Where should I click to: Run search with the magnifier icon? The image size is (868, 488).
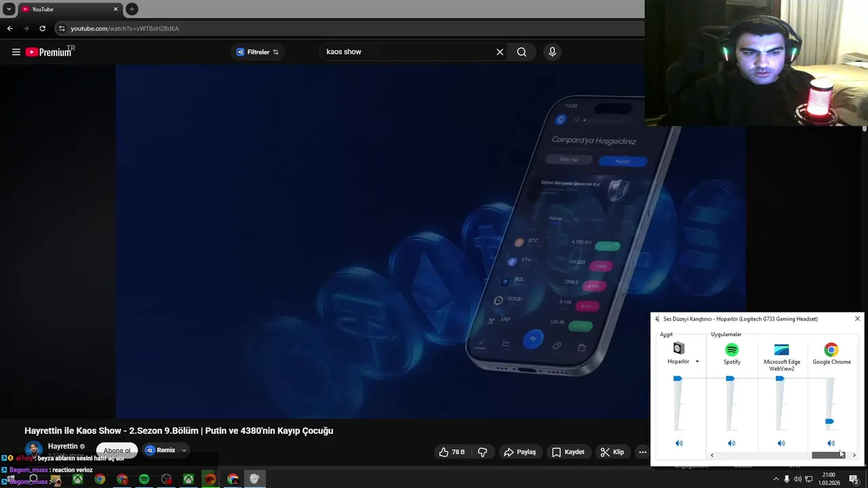[x=521, y=52]
